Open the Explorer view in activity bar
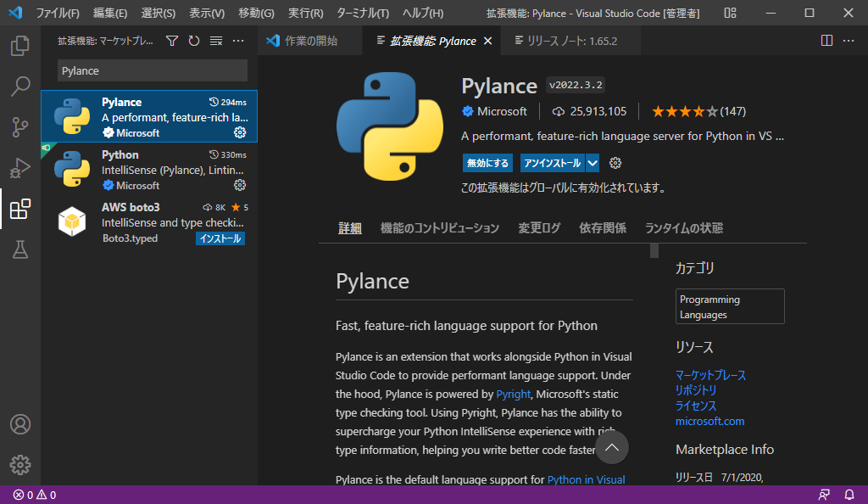Screen dimensions: 868x504 (x=20, y=46)
